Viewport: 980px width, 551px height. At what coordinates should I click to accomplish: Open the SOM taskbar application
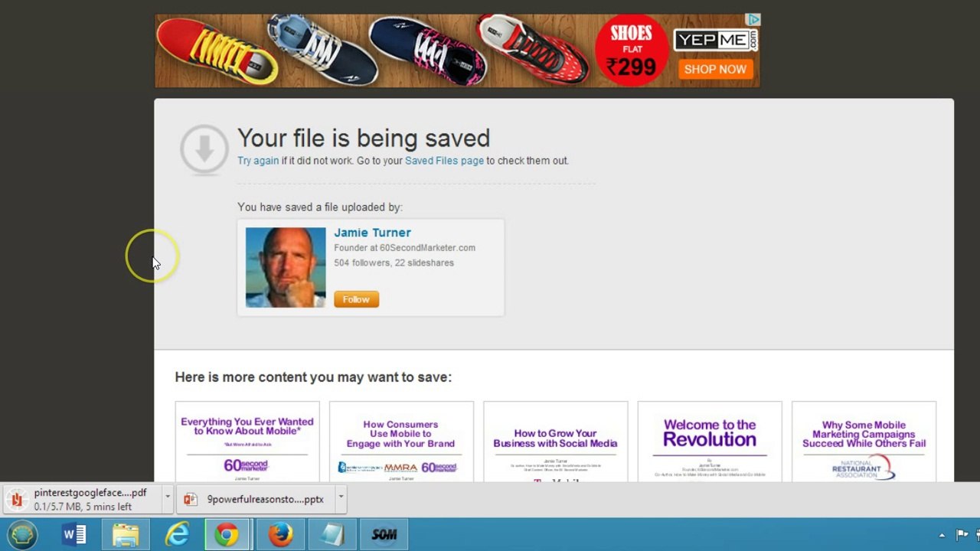point(384,534)
